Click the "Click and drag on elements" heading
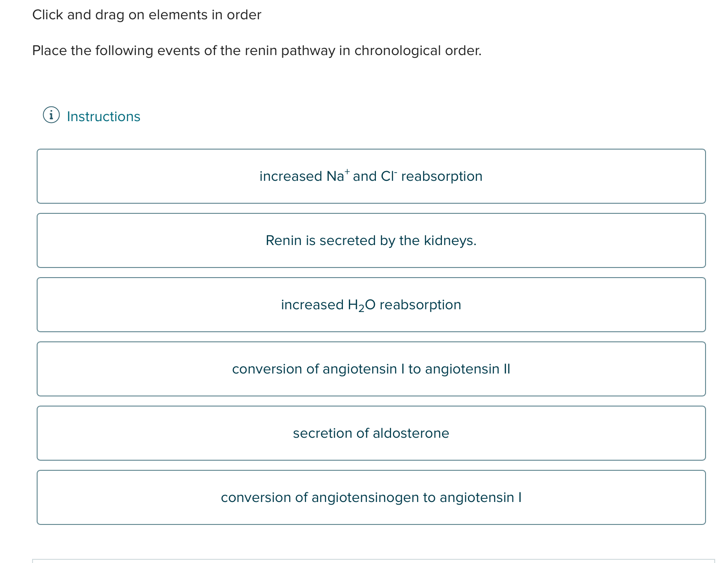 click(x=147, y=14)
